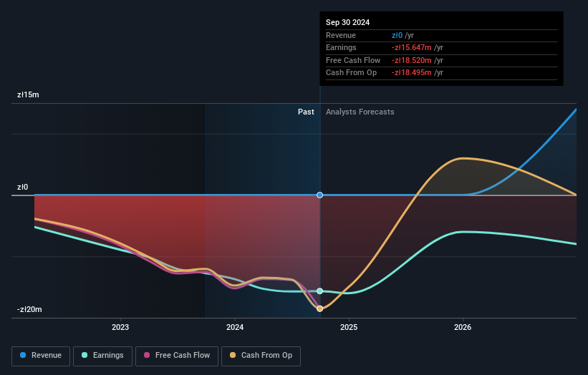Click the blue Revenue legend dot
The width and height of the screenshot is (588, 375).
[23, 355]
